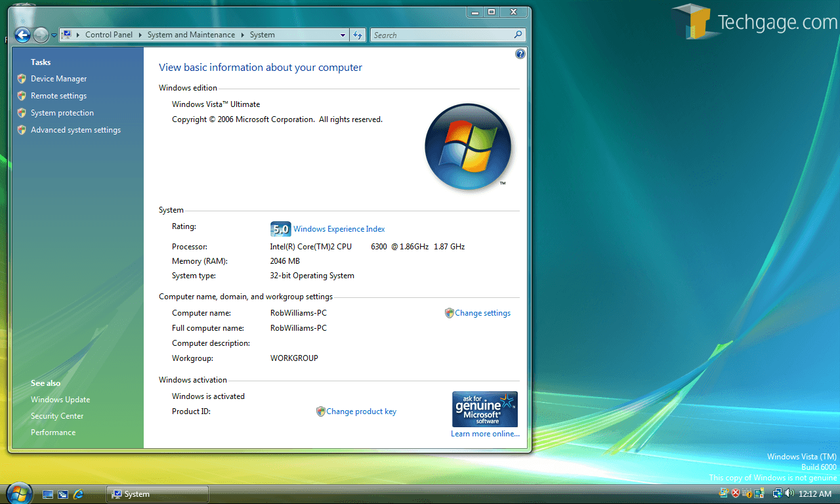840x504 pixels.
Task: Click the Forward navigation arrow
Action: [41, 35]
